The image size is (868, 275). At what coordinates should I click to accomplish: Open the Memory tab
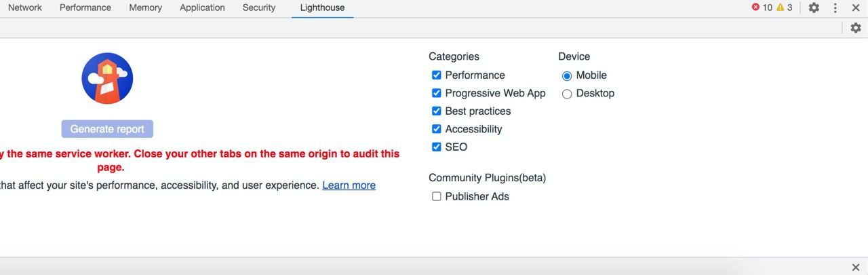(x=146, y=7)
